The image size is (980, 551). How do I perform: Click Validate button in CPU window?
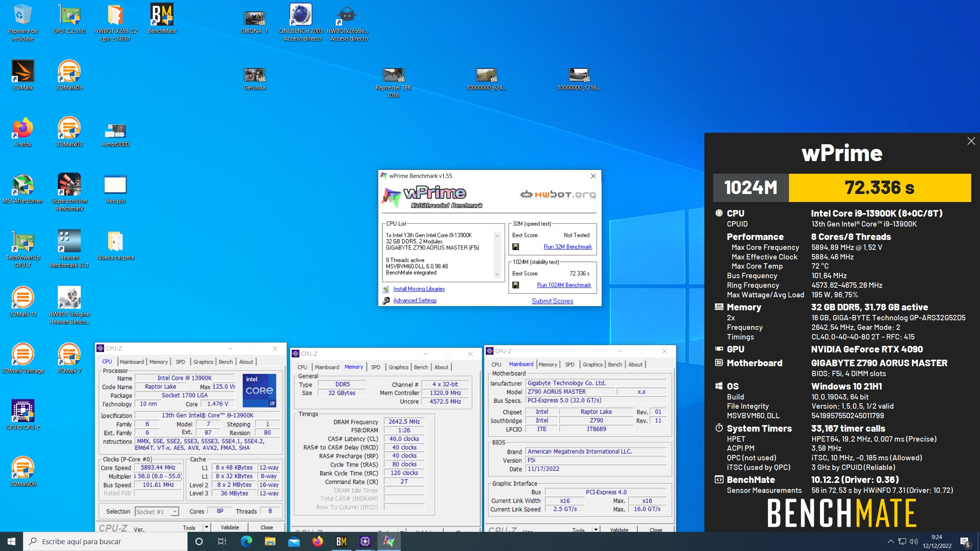click(x=230, y=527)
